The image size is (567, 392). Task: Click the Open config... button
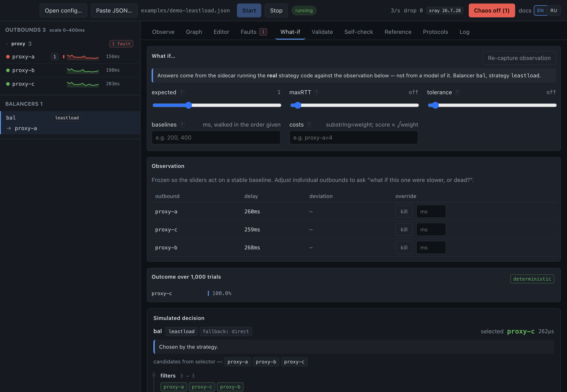coord(63,11)
